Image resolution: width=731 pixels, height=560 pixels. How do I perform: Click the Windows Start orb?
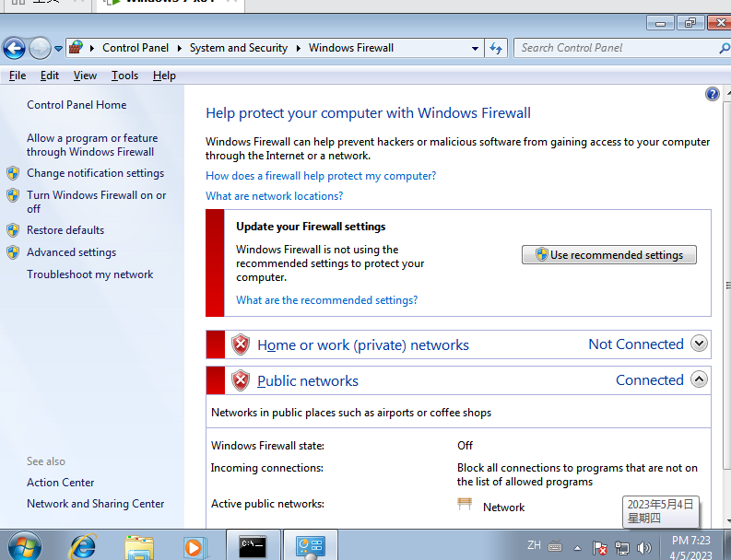pos(25,546)
